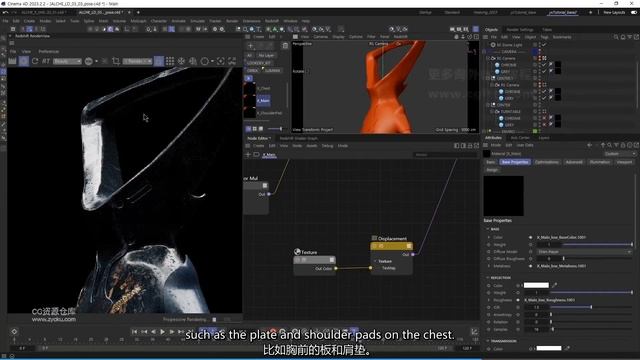The height and width of the screenshot is (360, 640).
Task: Click the plus icon in Node Editor
Action: [248, 155]
